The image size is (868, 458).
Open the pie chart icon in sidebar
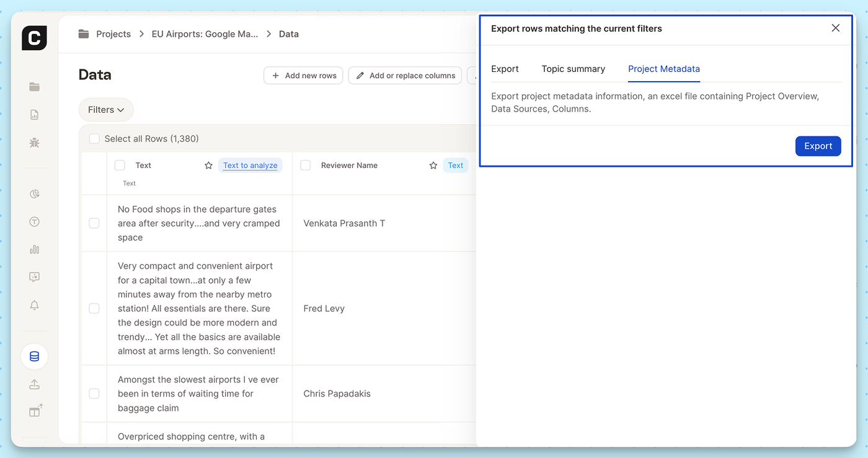coord(34,194)
